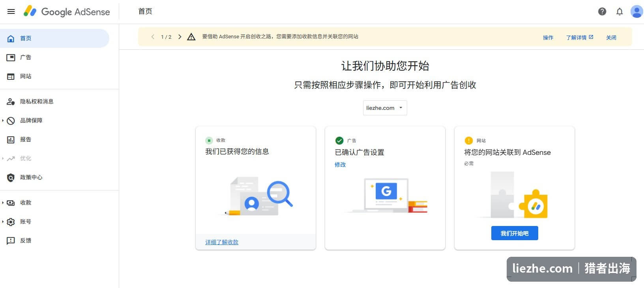
Task: Click the 首页 page title in header
Action: coord(145,11)
